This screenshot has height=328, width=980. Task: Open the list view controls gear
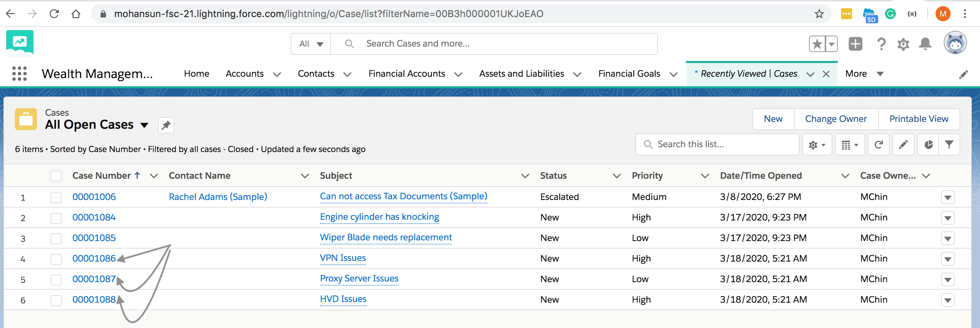pyautogui.click(x=817, y=145)
